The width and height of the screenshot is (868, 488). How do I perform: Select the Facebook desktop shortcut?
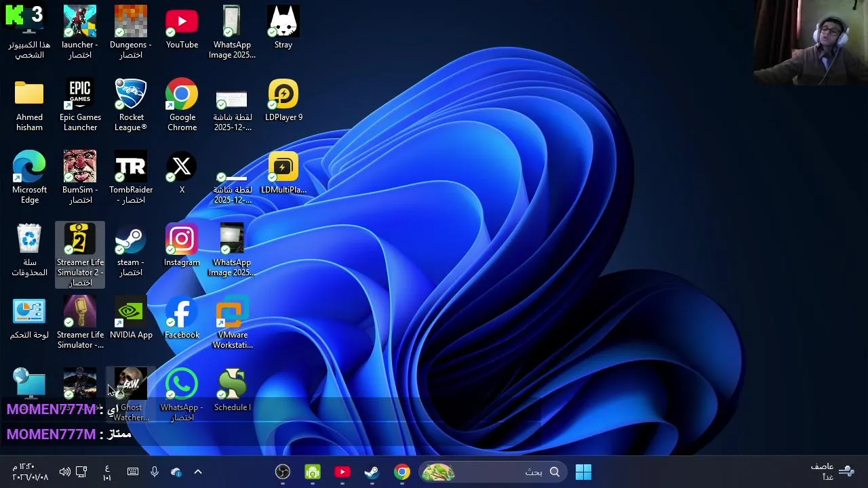tap(182, 319)
